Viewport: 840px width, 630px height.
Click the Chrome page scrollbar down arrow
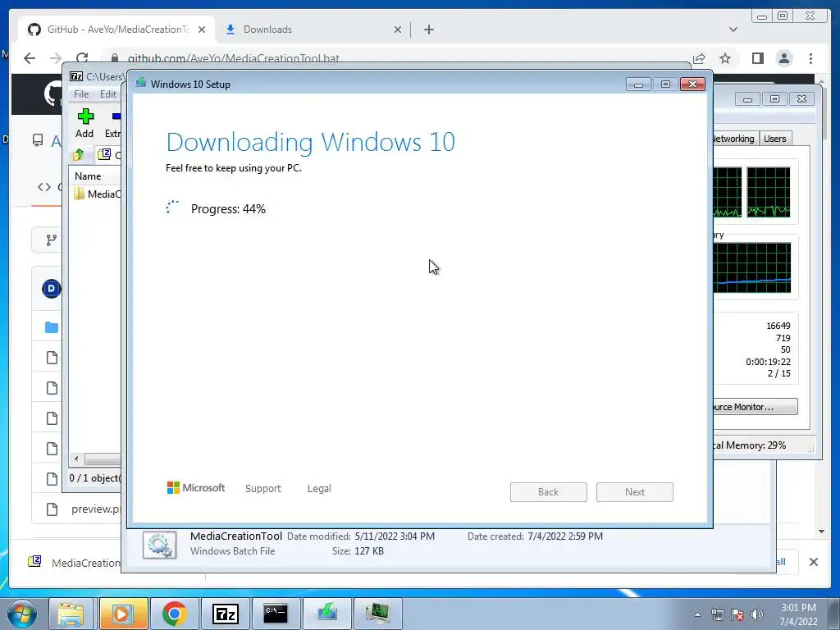pyautogui.click(x=821, y=532)
